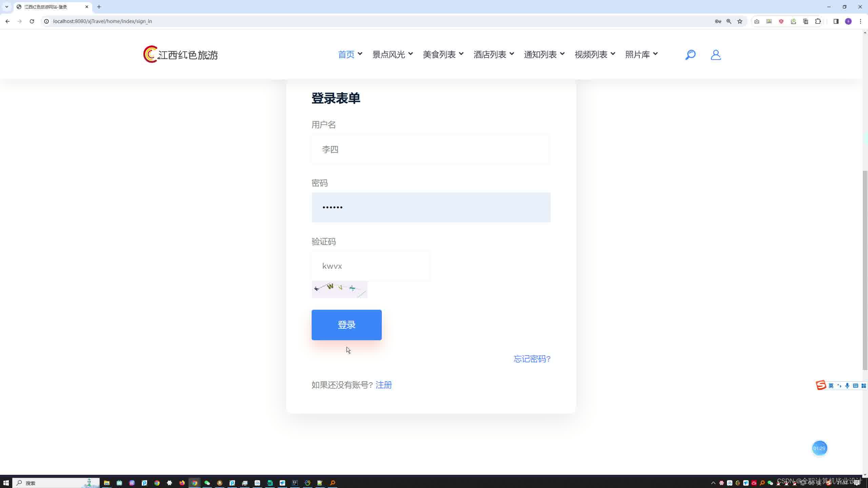Refresh the captcha verification image
This screenshot has width=868, height=488.
(x=339, y=289)
